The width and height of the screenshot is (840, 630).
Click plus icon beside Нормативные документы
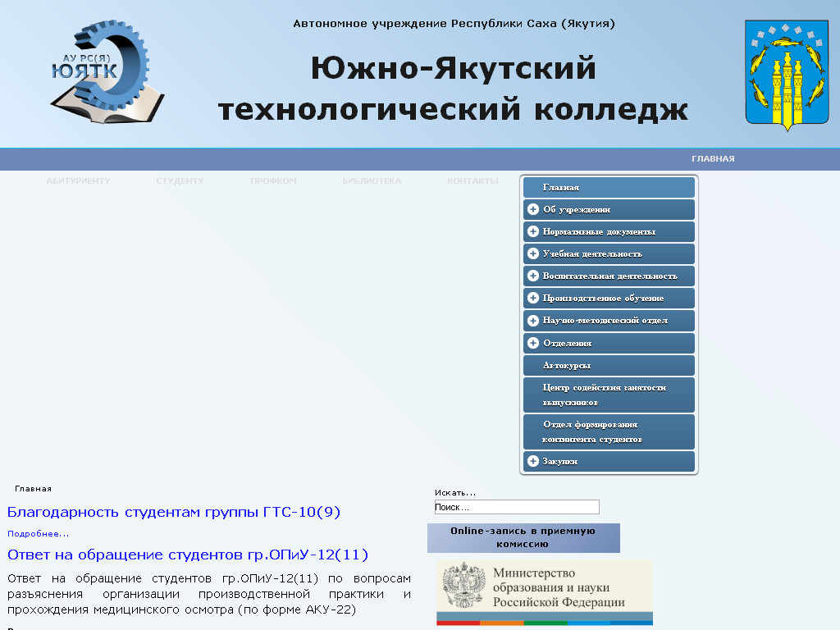click(x=533, y=232)
